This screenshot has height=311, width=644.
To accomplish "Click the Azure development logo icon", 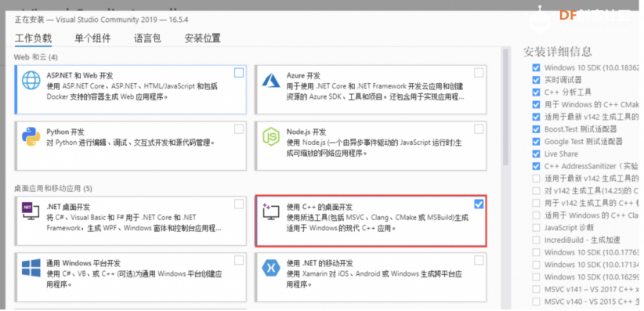I will coord(271,80).
